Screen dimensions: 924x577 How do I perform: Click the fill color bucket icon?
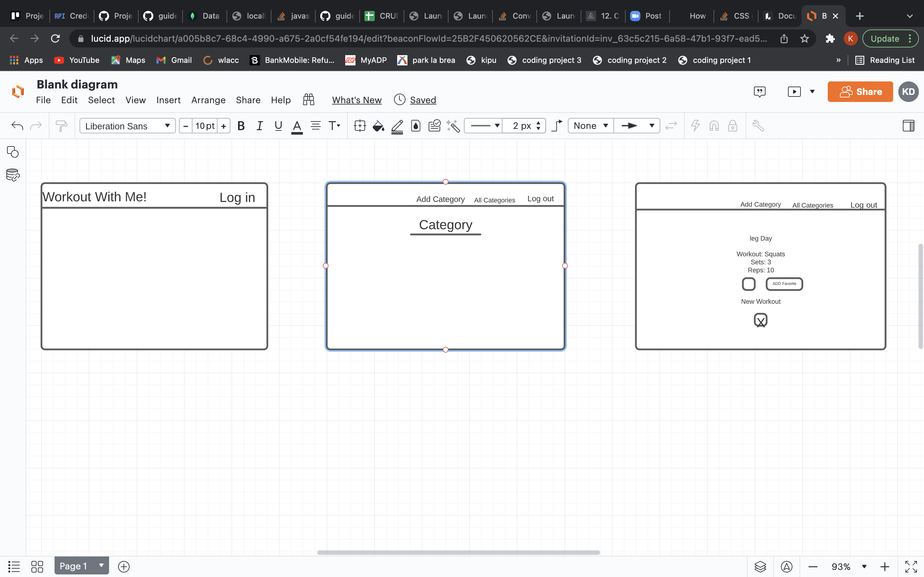378,126
